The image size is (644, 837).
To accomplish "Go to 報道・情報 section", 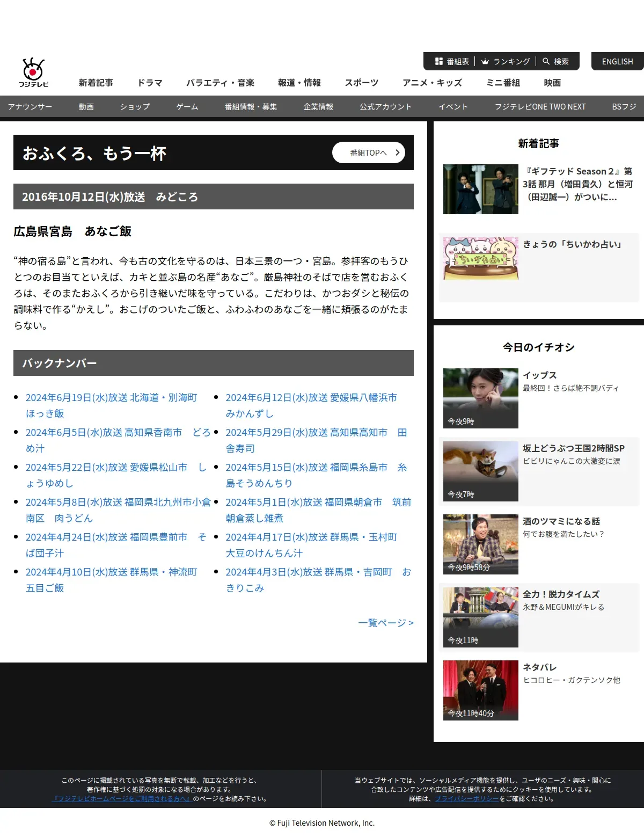I will pyautogui.click(x=299, y=83).
